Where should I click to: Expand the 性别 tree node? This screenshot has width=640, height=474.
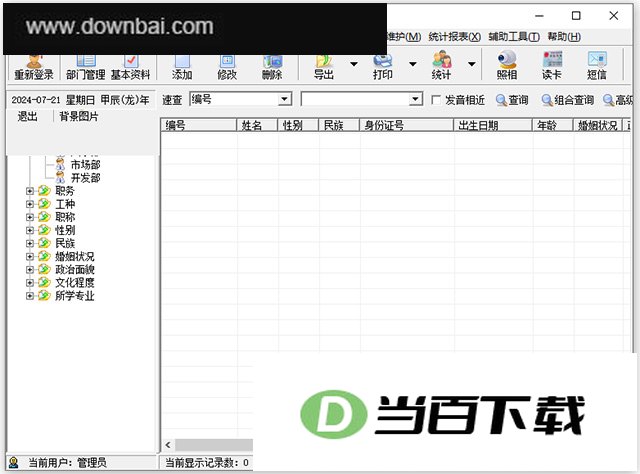click(29, 230)
